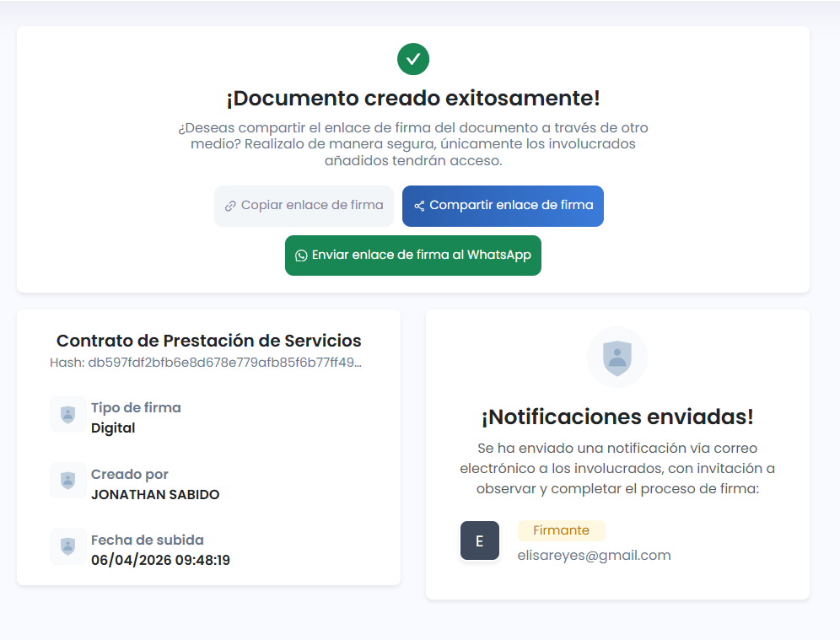Click the upload date 06/04/2026 09:48:19
The width and height of the screenshot is (840, 640).
click(x=160, y=560)
